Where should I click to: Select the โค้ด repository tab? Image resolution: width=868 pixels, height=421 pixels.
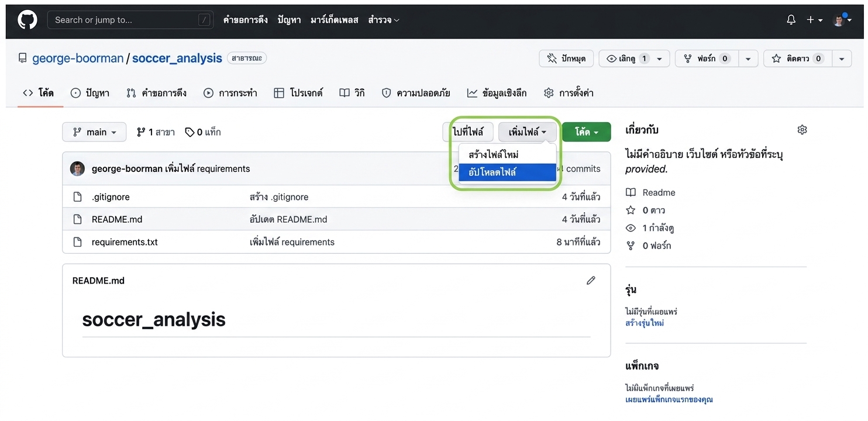[x=39, y=93]
